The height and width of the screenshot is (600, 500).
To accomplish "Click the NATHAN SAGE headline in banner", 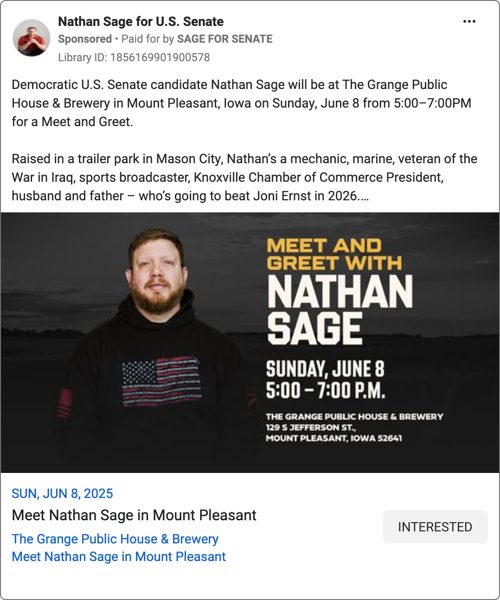I will (340, 310).
